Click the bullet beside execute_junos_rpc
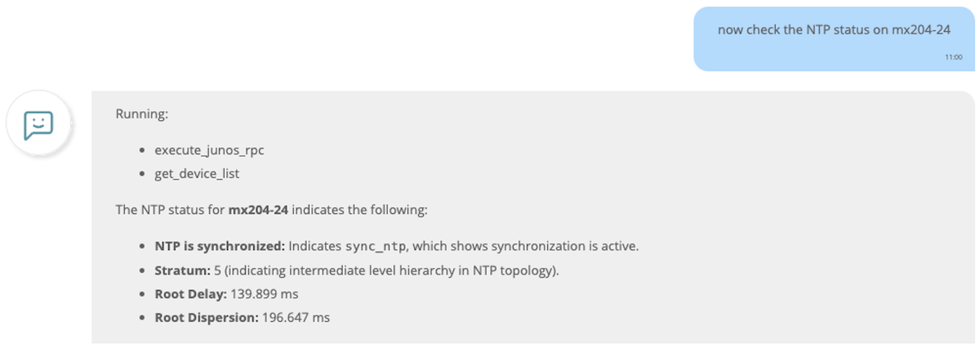Image resolution: width=980 pixels, height=348 pixels. tap(143, 152)
